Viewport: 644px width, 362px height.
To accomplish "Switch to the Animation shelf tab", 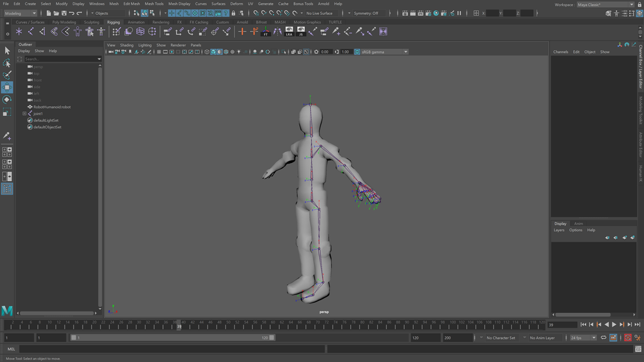I will (136, 22).
